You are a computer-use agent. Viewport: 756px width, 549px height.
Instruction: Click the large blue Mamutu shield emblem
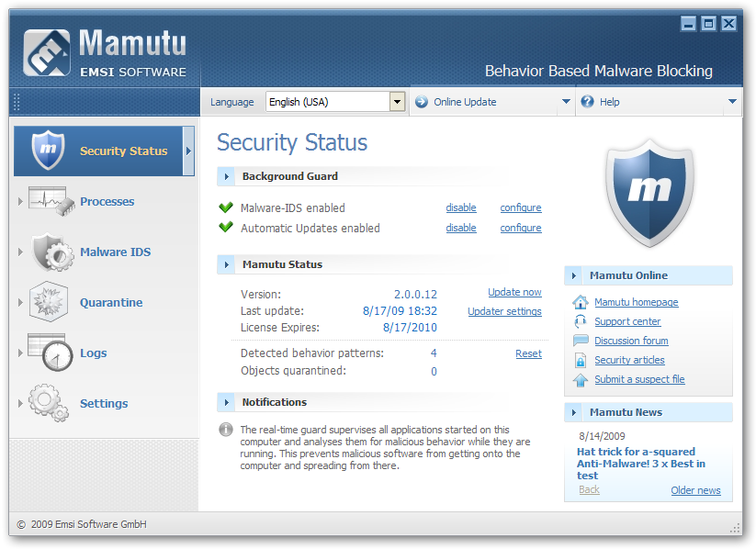649,193
